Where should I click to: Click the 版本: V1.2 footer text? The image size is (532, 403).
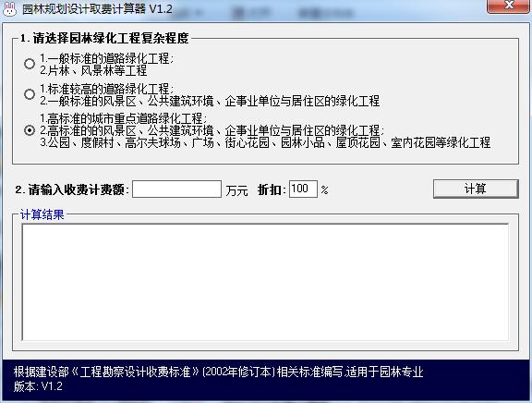point(38,386)
